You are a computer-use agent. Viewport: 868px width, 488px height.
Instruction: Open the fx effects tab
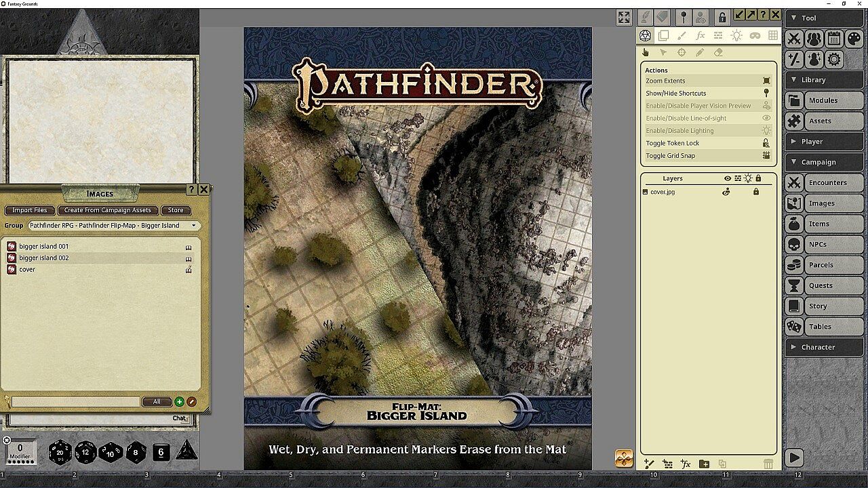700,36
